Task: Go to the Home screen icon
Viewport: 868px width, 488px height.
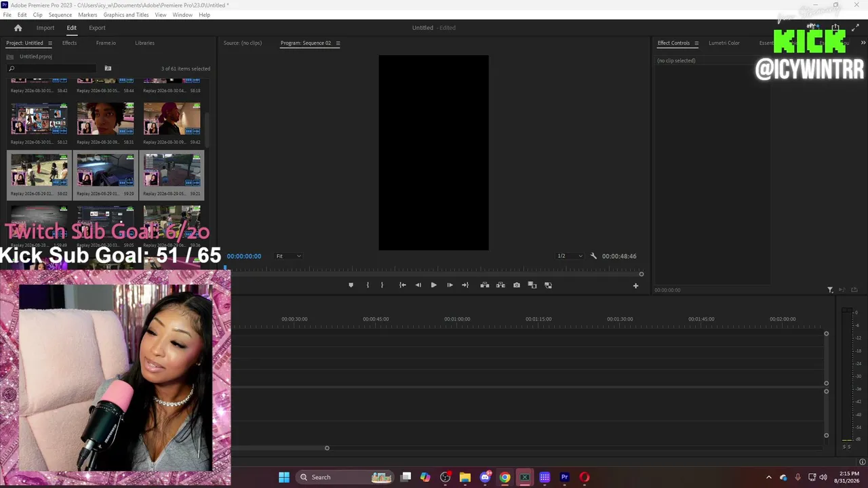Action: 18,28
